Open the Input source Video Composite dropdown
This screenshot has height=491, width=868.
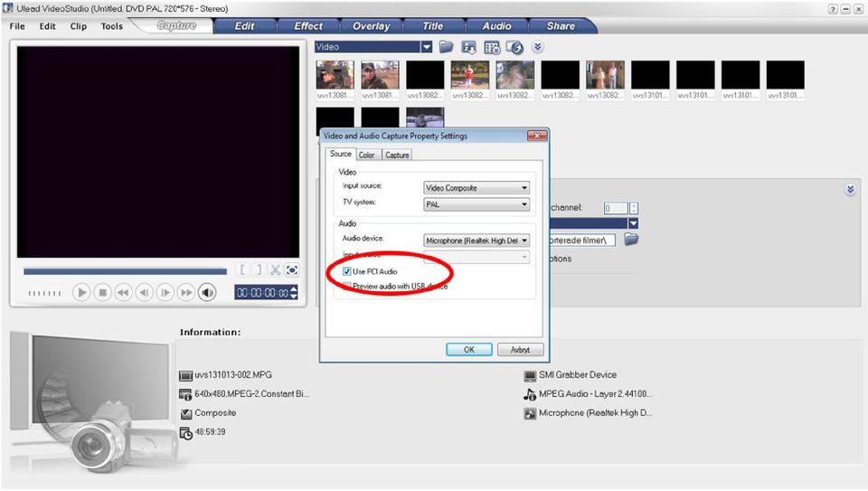pyautogui.click(x=476, y=188)
